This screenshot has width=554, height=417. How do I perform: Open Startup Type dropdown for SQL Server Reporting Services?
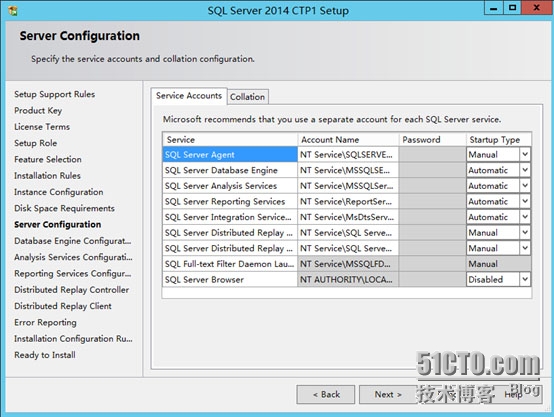[x=525, y=201]
